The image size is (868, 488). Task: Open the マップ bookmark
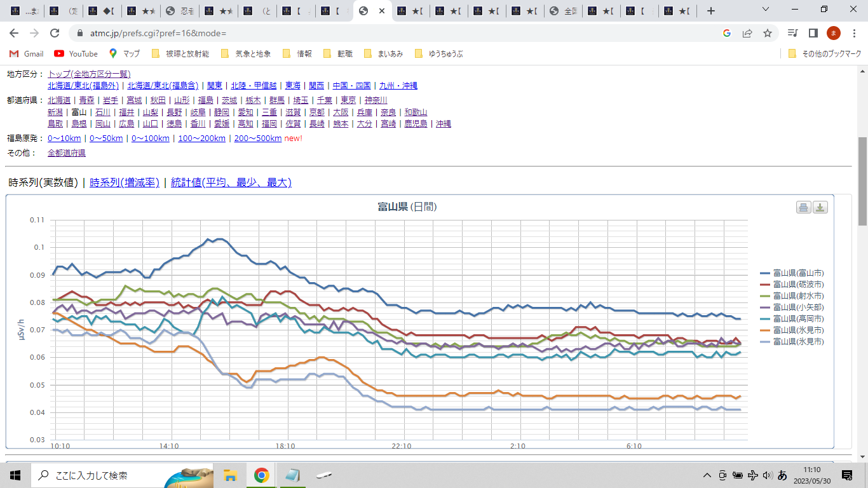[124, 54]
